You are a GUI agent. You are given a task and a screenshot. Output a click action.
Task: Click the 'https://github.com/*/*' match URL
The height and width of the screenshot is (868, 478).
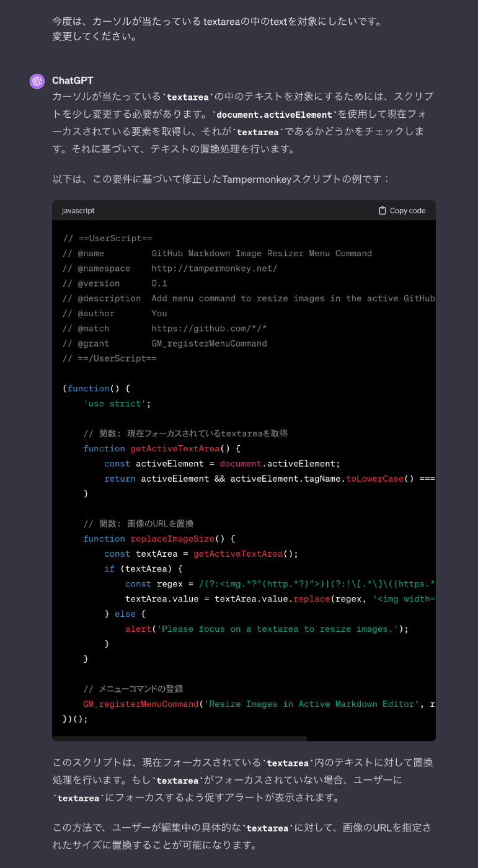(209, 329)
